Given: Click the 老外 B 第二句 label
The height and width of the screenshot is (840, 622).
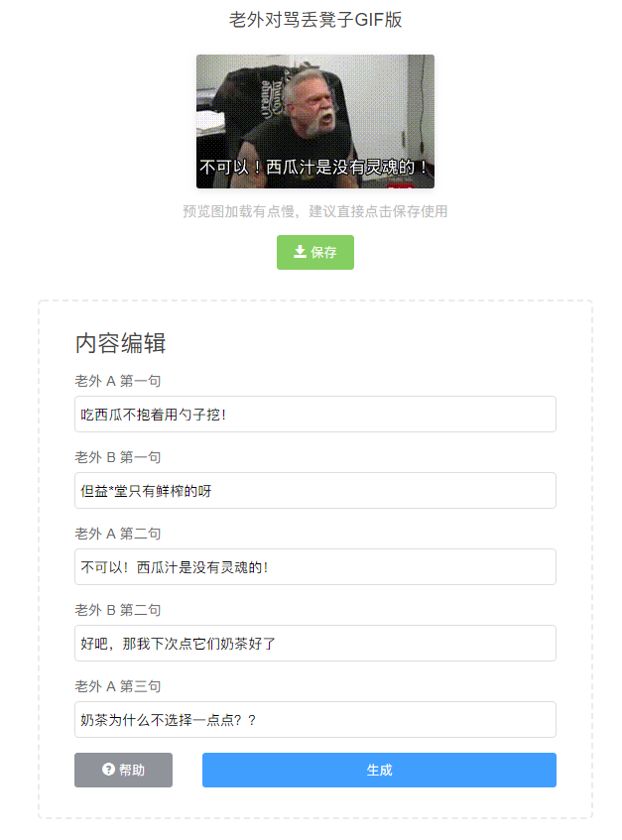Looking at the screenshot, I should [x=118, y=610].
